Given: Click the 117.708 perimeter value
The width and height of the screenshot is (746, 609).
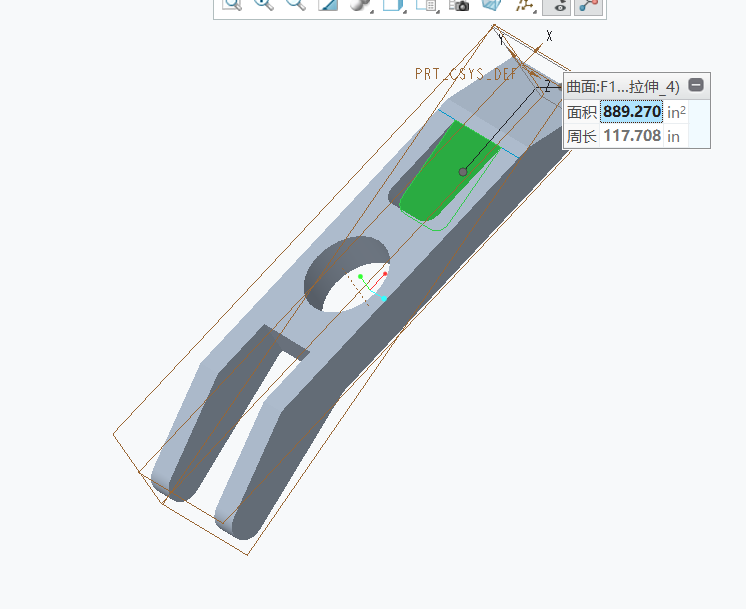Looking at the screenshot, I should pos(632,136).
